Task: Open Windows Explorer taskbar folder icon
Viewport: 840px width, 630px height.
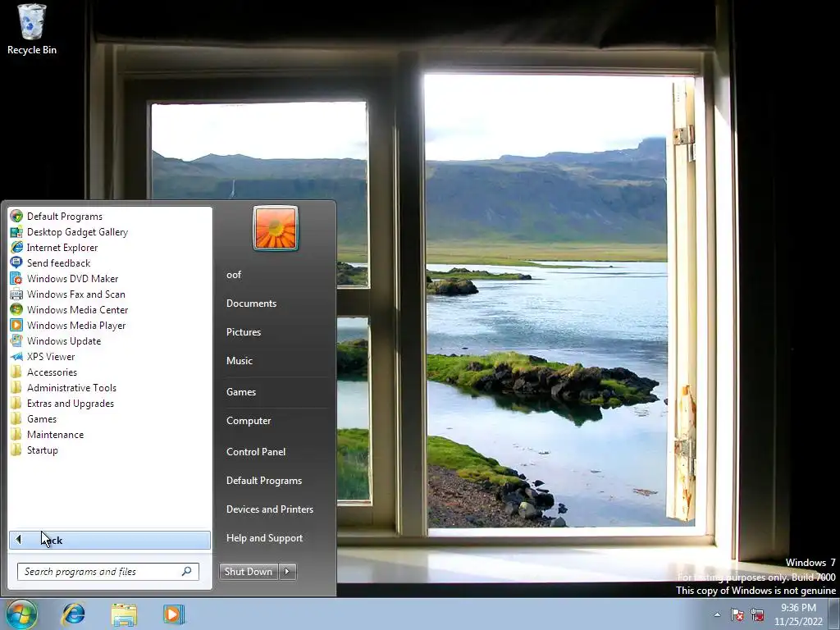Action: [x=124, y=614]
